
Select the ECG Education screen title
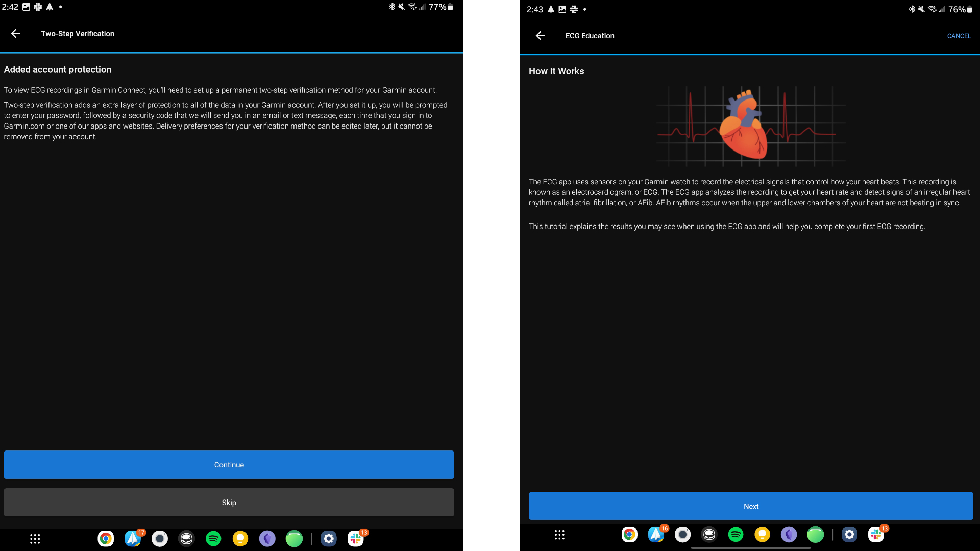click(x=590, y=36)
